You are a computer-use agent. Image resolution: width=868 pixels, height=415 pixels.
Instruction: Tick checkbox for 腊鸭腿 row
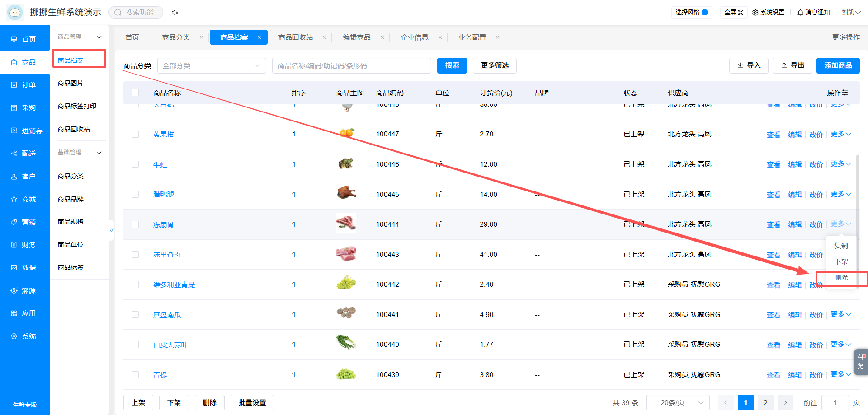point(135,194)
